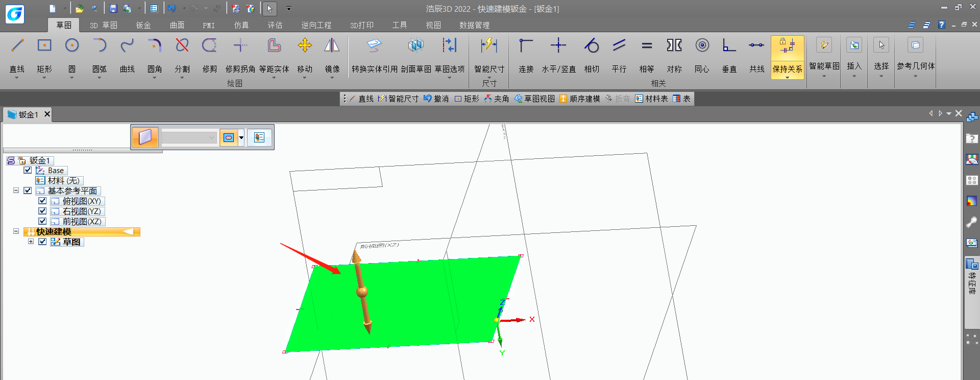The image size is (980, 380).
Task: Toggle the face selection button in floating bar
Action: [145, 137]
